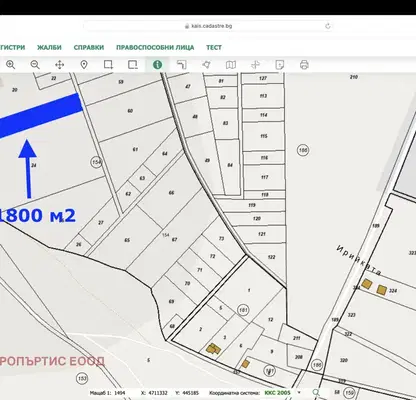Click parcel 59 on the map

121,82
